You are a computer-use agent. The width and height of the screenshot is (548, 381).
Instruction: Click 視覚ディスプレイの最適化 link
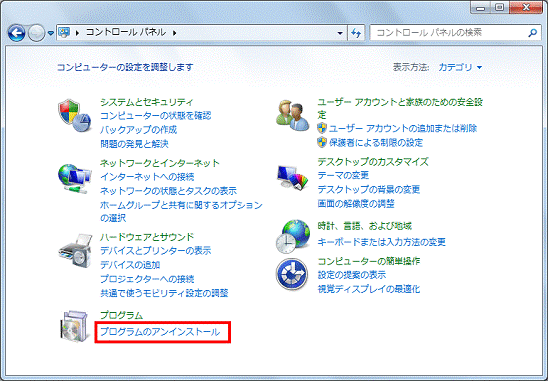pos(369,289)
